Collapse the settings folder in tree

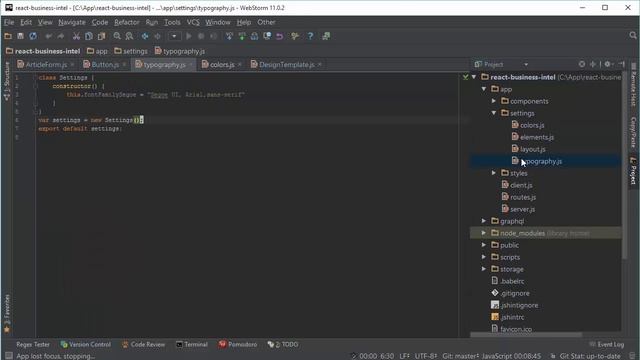pos(494,113)
